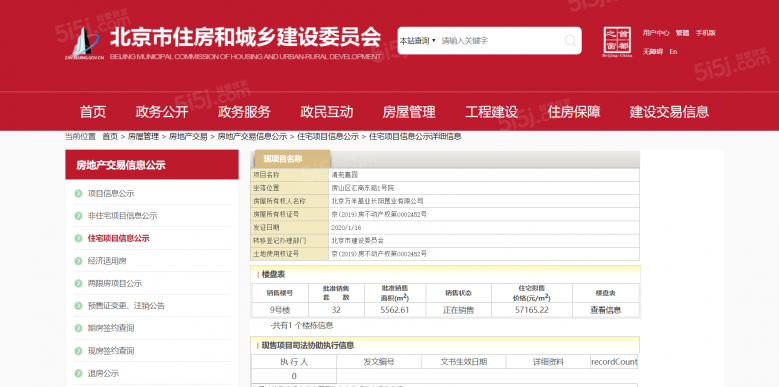
Task: Click bullet icon beside 住宅项目信息公示
Action: coord(78,238)
